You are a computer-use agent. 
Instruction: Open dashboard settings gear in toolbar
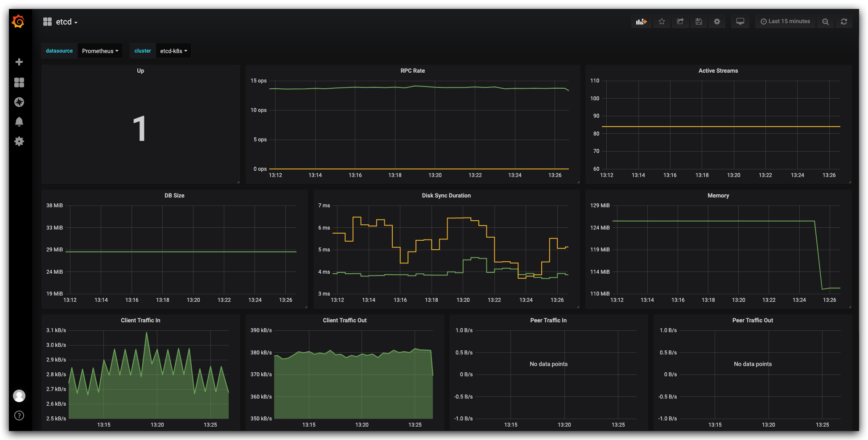717,21
